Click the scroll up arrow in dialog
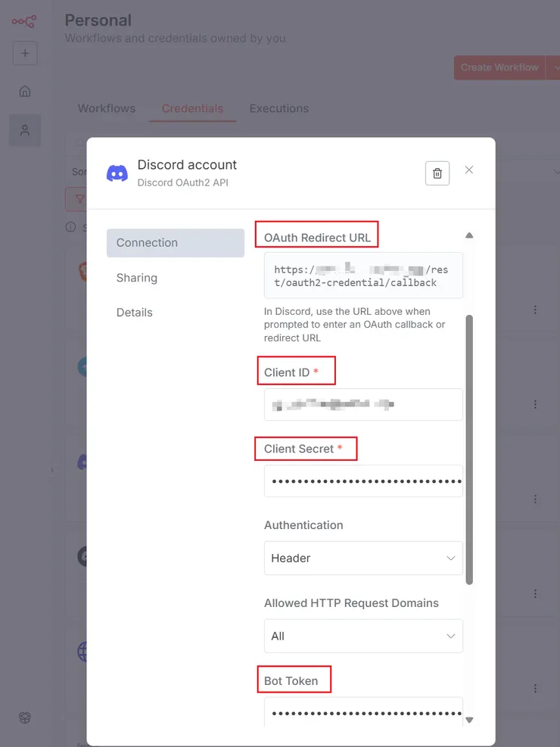 pos(469,235)
